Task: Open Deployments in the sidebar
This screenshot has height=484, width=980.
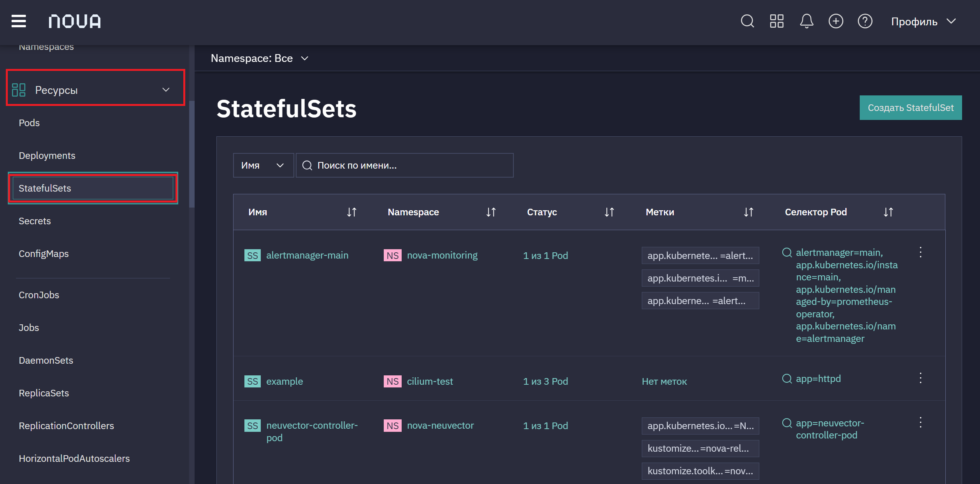Action: point(47,155)
